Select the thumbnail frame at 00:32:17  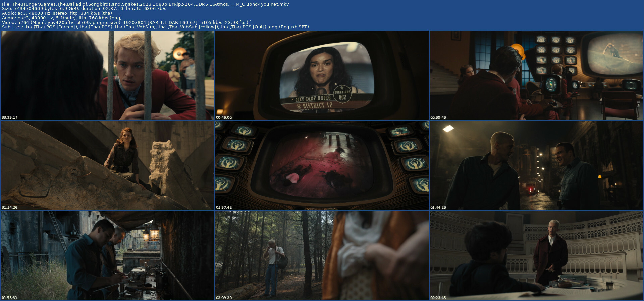(x=108, y=75)
